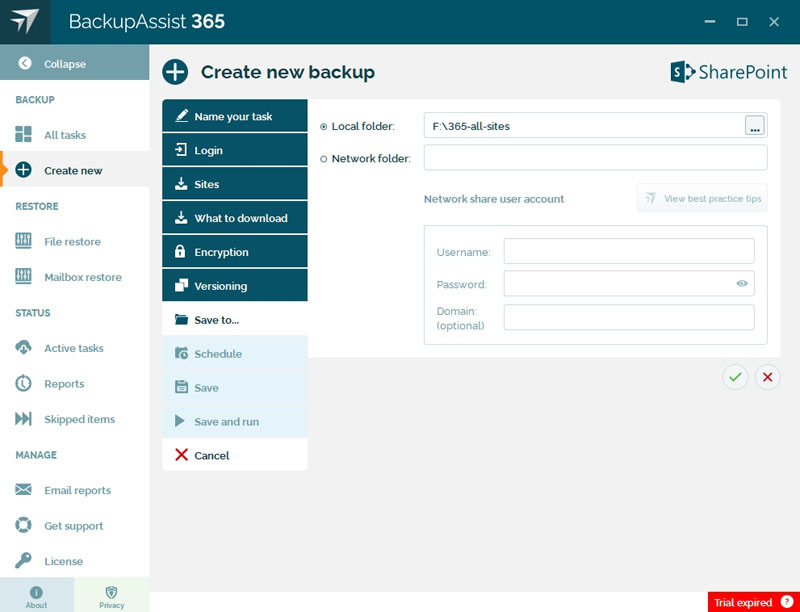Open Get support
800x612 pixels.
click(x=74, y=525)
